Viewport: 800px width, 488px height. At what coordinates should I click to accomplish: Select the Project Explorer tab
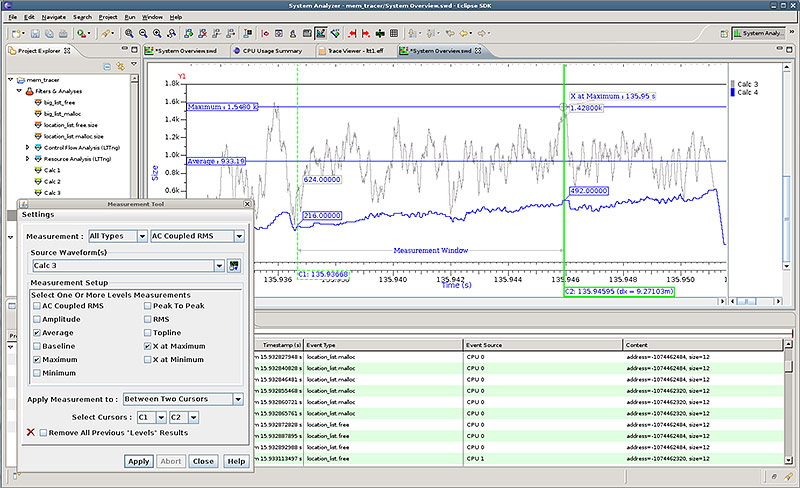pos(39,51)
